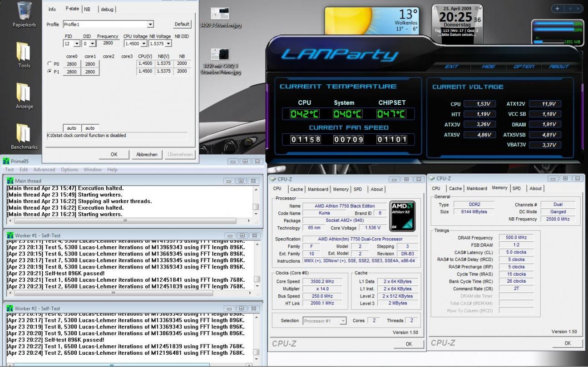Viewport: 588px width, 367px height.
Task: Click the Worker #1 'Self-test 896K passed!' line
Action: (56, 274)
